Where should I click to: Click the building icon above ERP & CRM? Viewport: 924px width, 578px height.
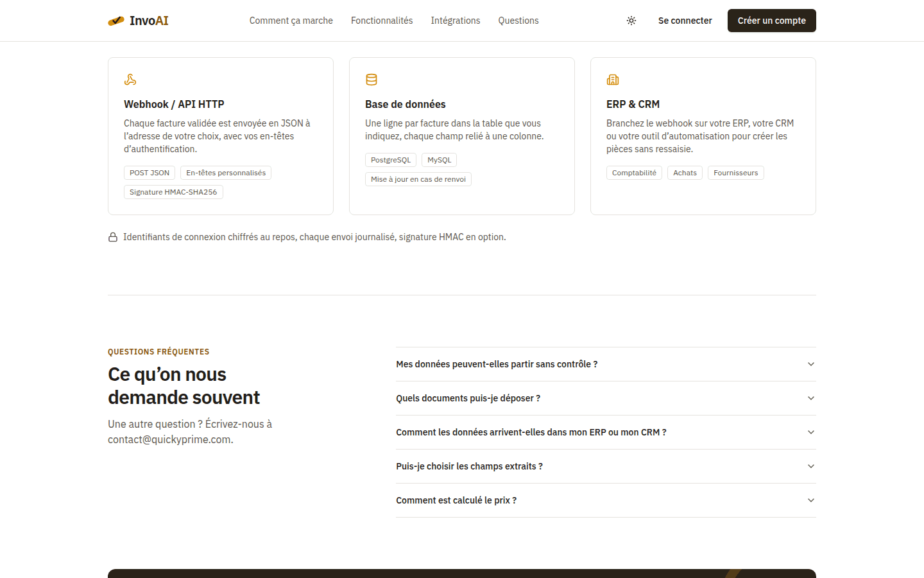tap(613, 80)
